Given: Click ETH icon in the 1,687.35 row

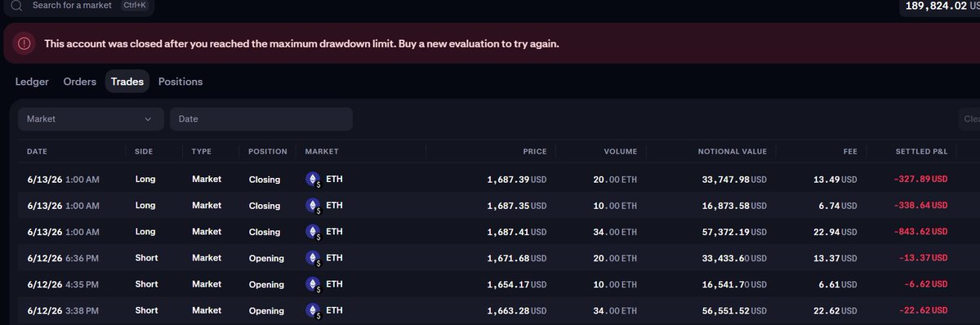Looking at the screenshot, I should click(x=313, y=206).
